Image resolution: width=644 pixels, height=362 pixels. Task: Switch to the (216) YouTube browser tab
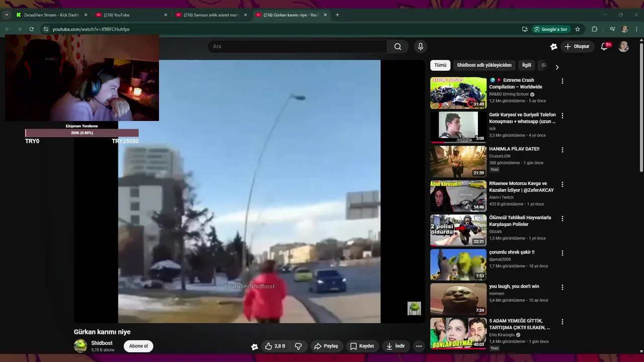point(131,15)
